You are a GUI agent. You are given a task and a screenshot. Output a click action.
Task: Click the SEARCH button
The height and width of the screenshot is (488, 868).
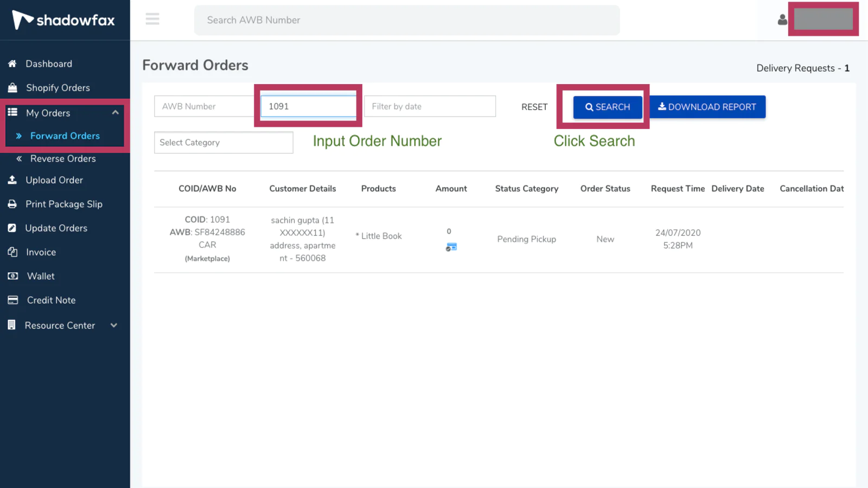point(607,107)
